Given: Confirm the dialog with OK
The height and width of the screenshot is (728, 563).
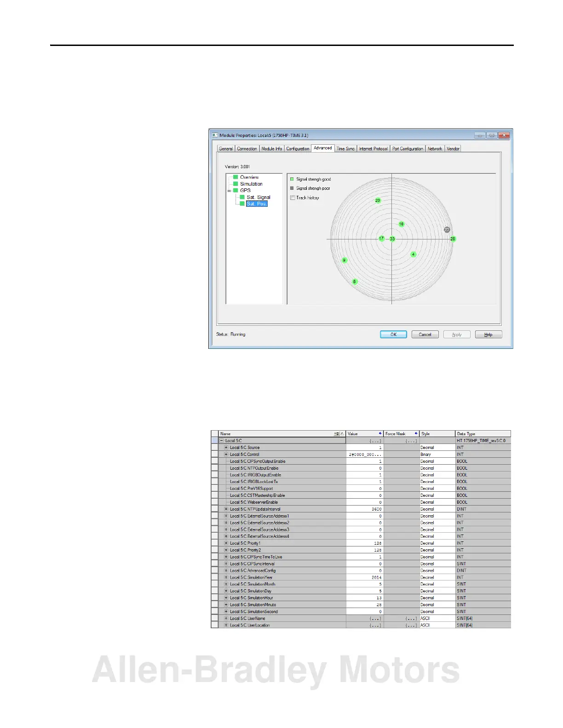Looking at the screenshot, I should point(393,335).
